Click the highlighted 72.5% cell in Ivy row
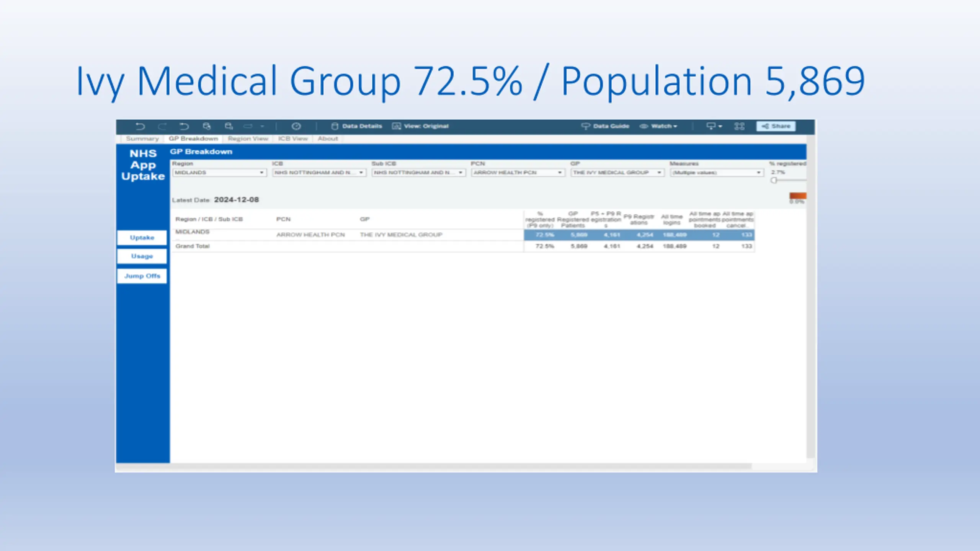Image resolution: width=980 pixels, height=551 pixels. pyautogui.click(x=545, y=235)
